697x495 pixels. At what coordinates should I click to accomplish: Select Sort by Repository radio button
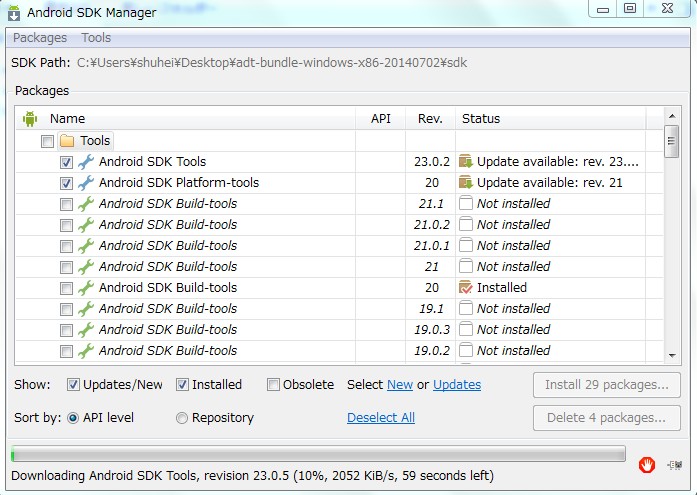point(182,418)
